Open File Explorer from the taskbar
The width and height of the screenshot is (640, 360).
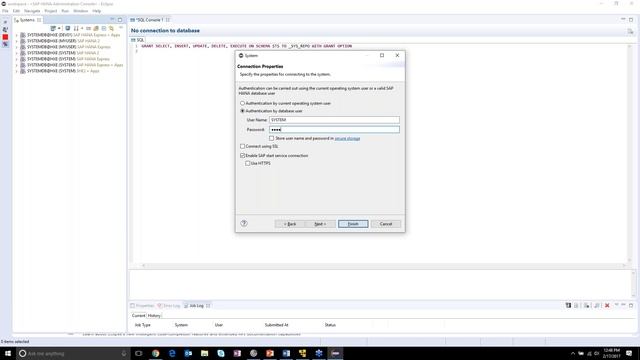coord(204,353)
